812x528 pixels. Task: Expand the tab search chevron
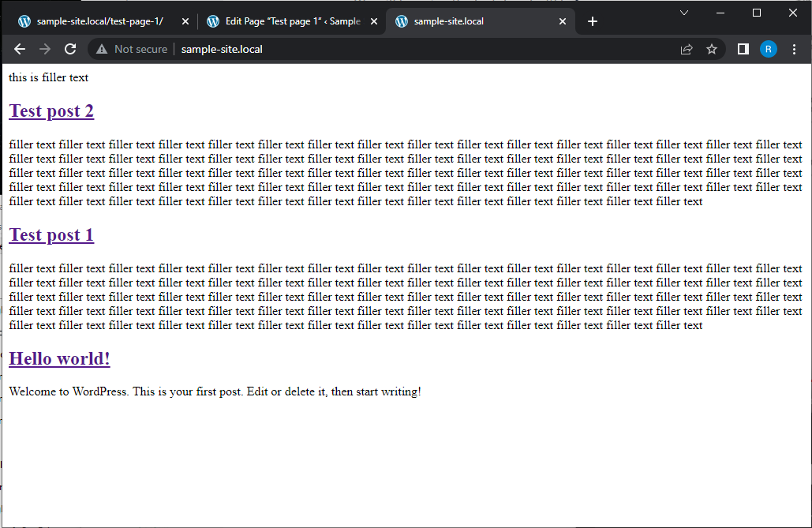pyautogui.click(x=684, y=13)
